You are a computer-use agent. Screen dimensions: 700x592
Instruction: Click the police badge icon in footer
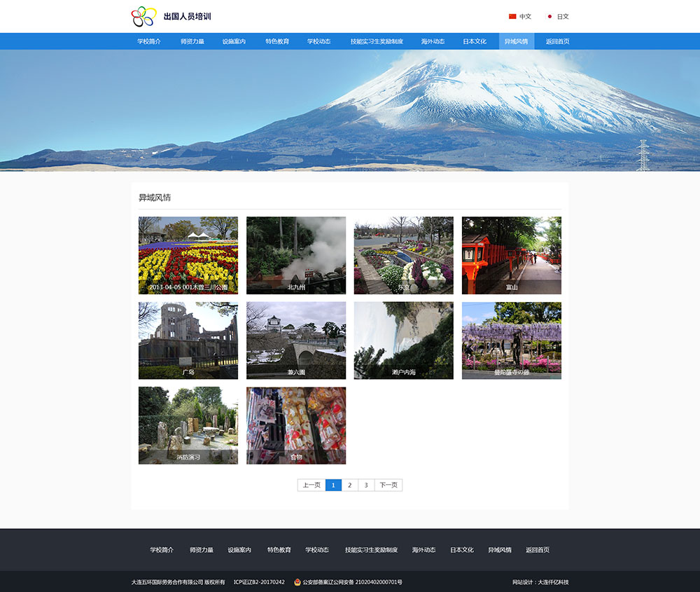(x=297, y=582)
